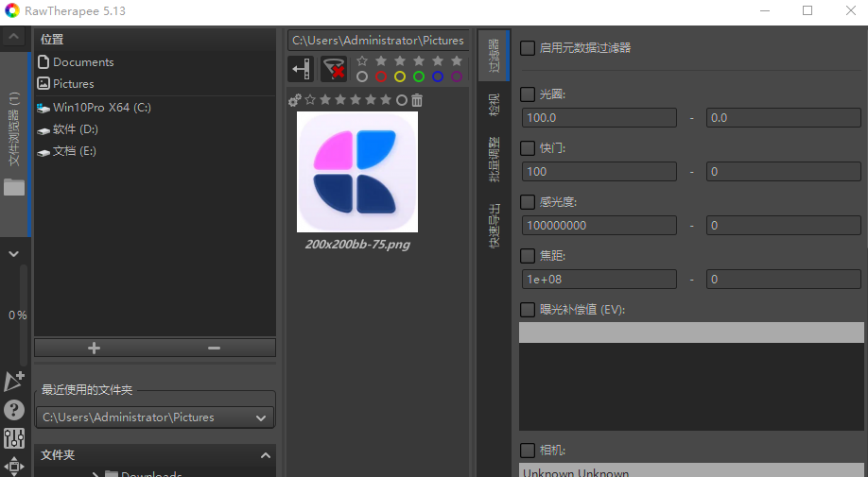The image size is (868, 477).
Task: Click the thumbnail's gears processing icon
Action: click(294, 100)
